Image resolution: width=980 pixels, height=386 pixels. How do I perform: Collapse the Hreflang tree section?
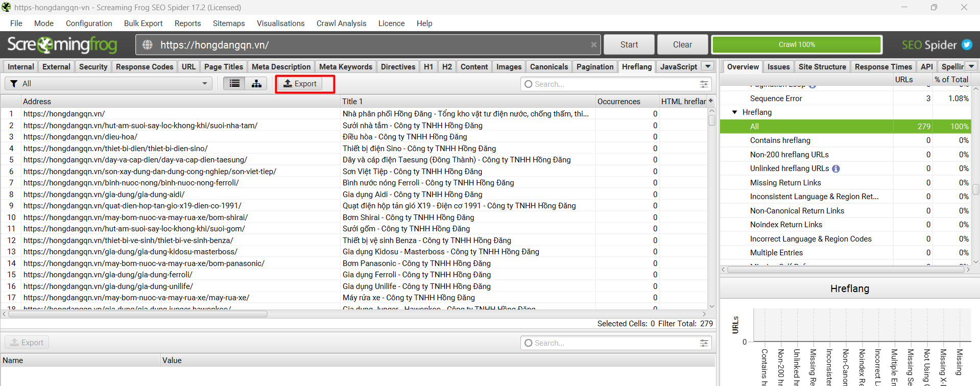point(734,112)
